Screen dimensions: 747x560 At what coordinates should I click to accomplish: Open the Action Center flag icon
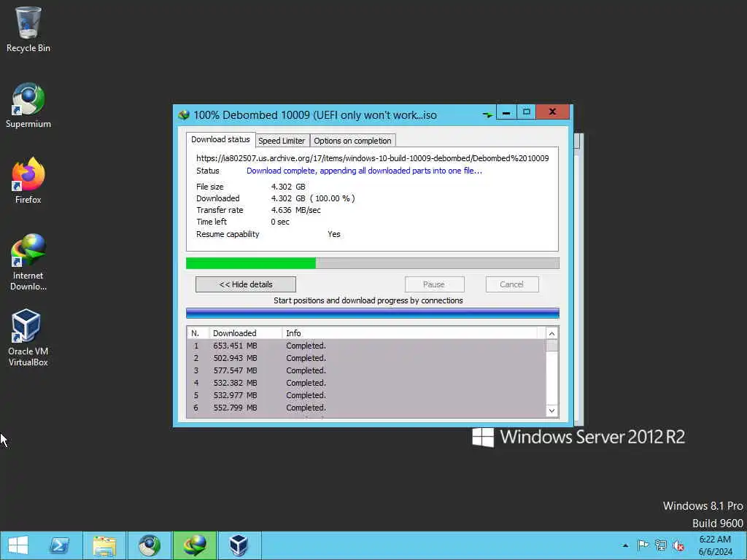643,545
